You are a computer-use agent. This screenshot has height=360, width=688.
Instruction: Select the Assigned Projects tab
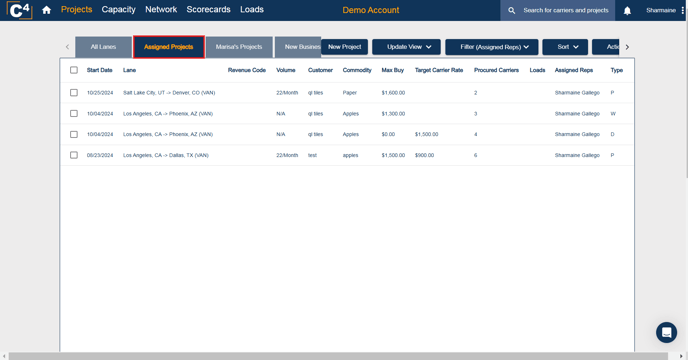168,47
